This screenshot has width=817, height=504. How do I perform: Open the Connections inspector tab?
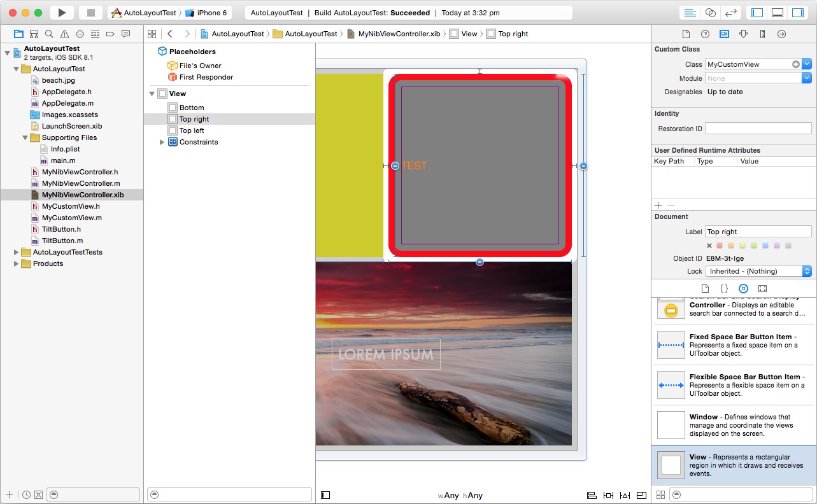(781, 34)
